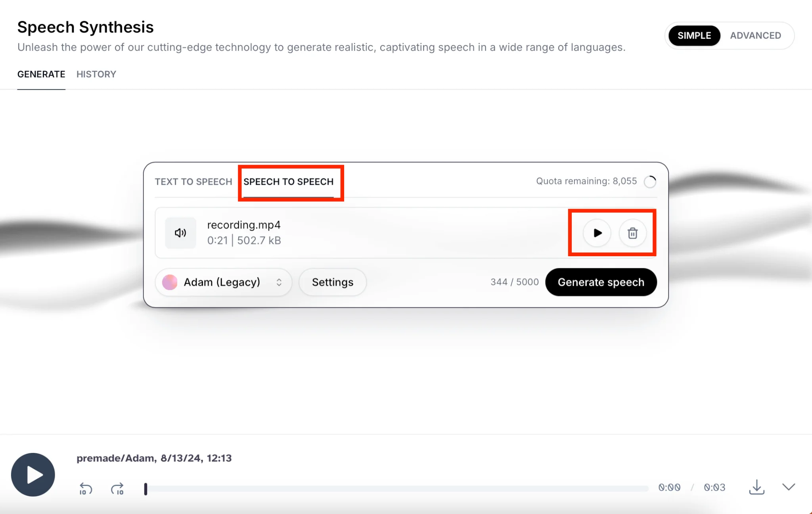Select the Generate tab
812x514 pixels.
point(41,74)
